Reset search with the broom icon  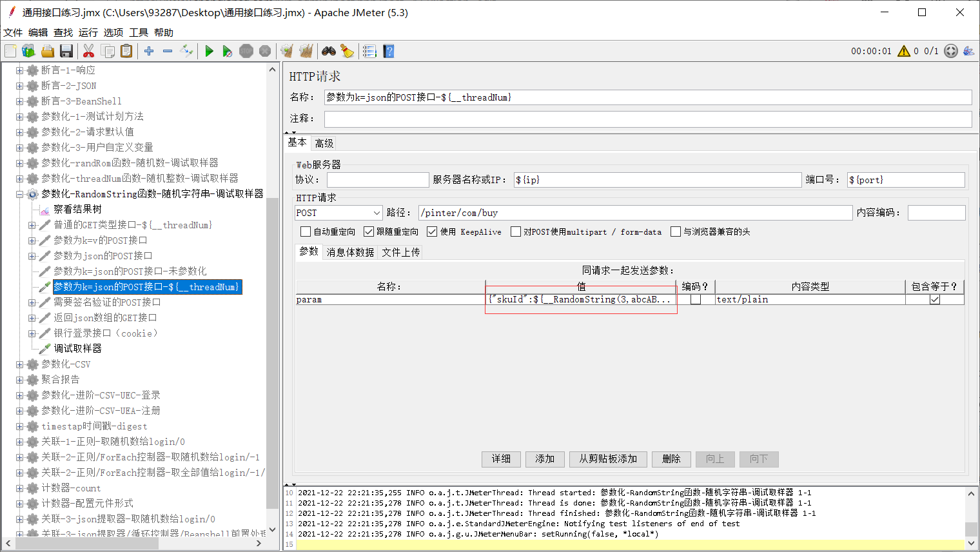347,51
